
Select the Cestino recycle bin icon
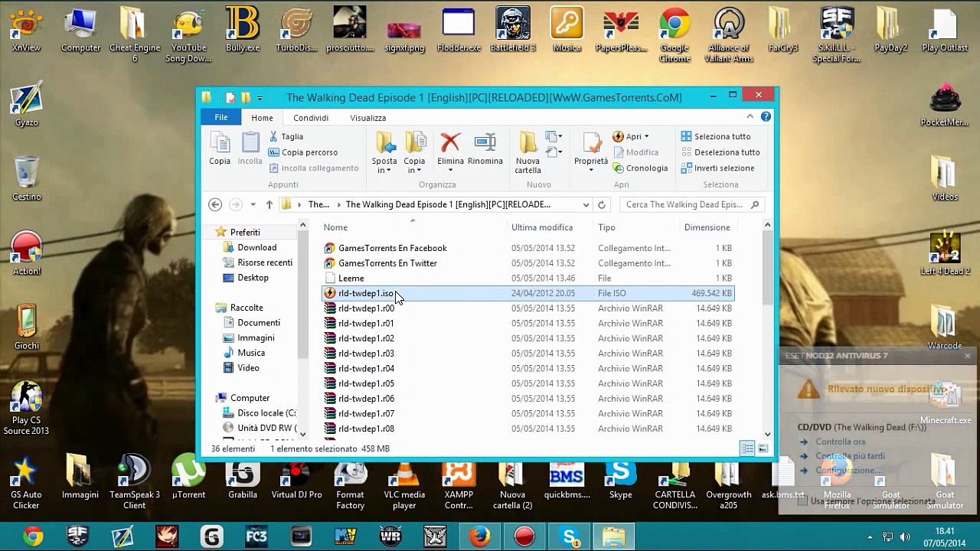click(x=26, y=178)
